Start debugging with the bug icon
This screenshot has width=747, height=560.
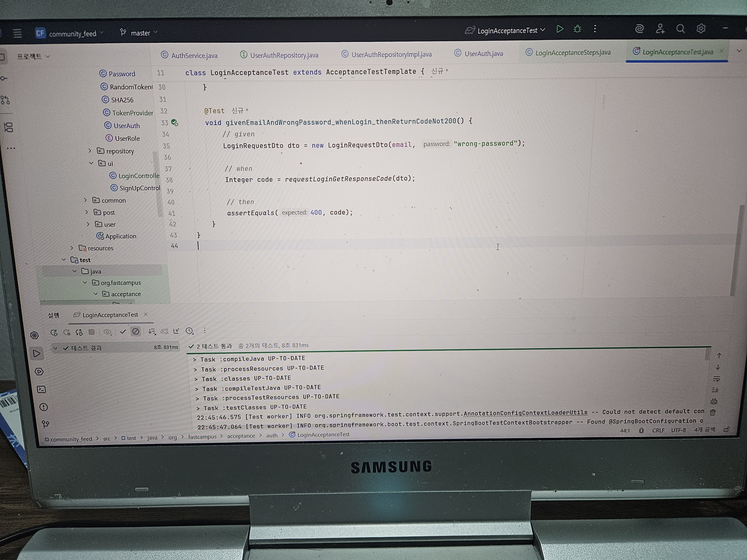coord(577,29)
